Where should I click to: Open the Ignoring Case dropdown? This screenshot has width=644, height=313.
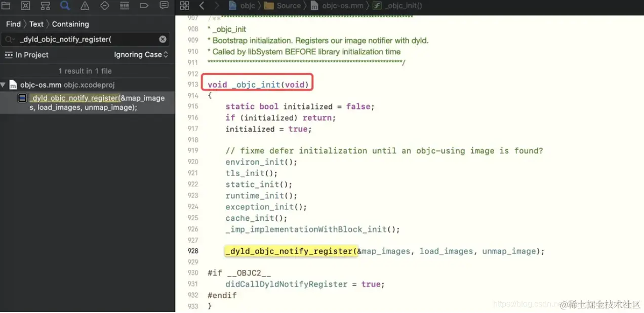click(x=141, y=55)
